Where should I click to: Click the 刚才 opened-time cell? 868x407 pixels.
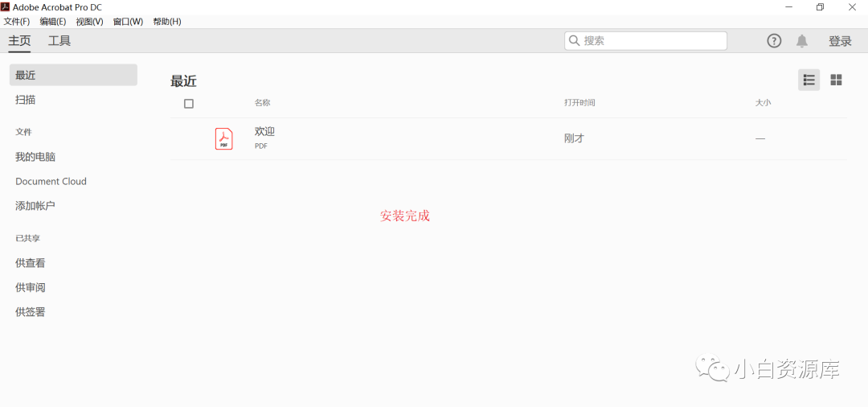point(574,139)
